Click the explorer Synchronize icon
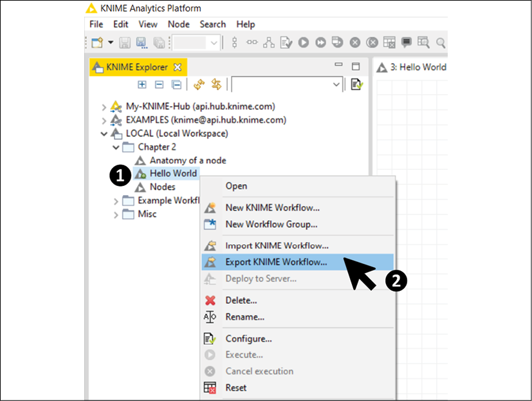This screenshot has width=532, height=401. pos(216,84)
